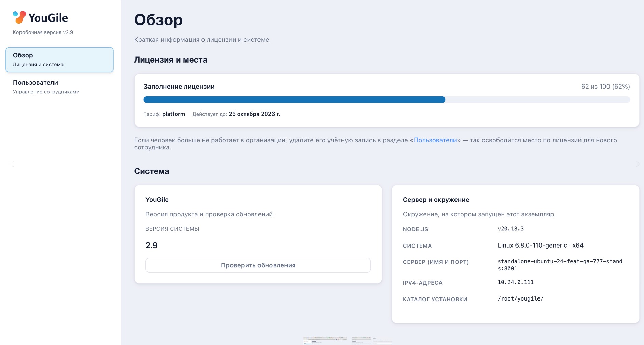Click the system version number "2.9"
Image resolution: width=644 pixels, height=345 pixels.
pos(152,246)
